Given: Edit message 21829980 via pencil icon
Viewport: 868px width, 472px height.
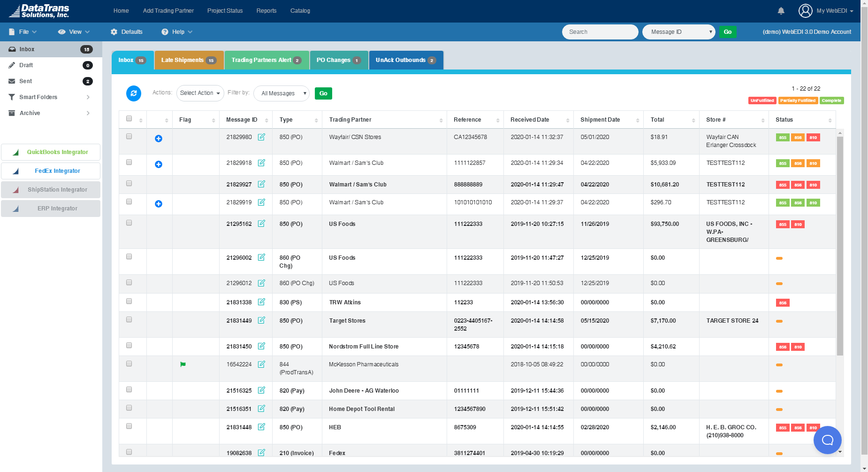Looking at the screenshot, I should (261, 137).
